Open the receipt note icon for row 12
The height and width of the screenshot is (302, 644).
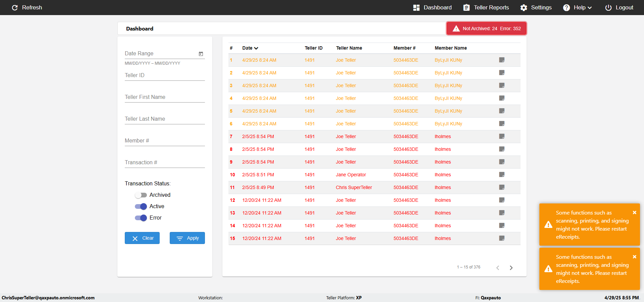click(x=502, y=200)
